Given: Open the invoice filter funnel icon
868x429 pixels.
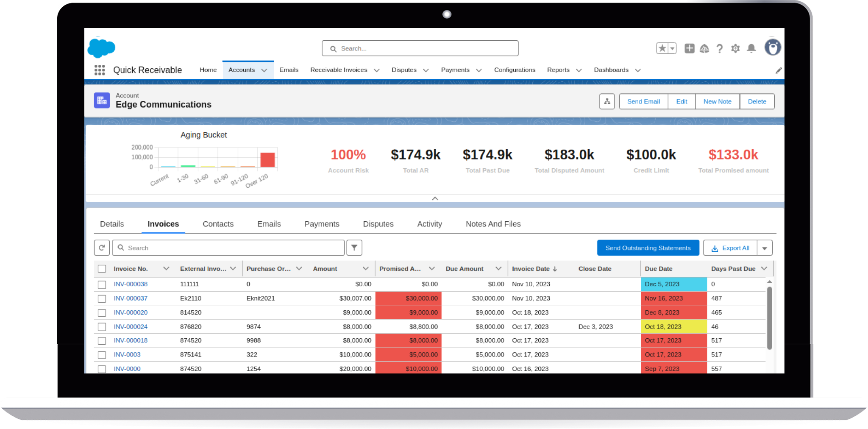Looking at the screenshot, I should click(354, 248).
